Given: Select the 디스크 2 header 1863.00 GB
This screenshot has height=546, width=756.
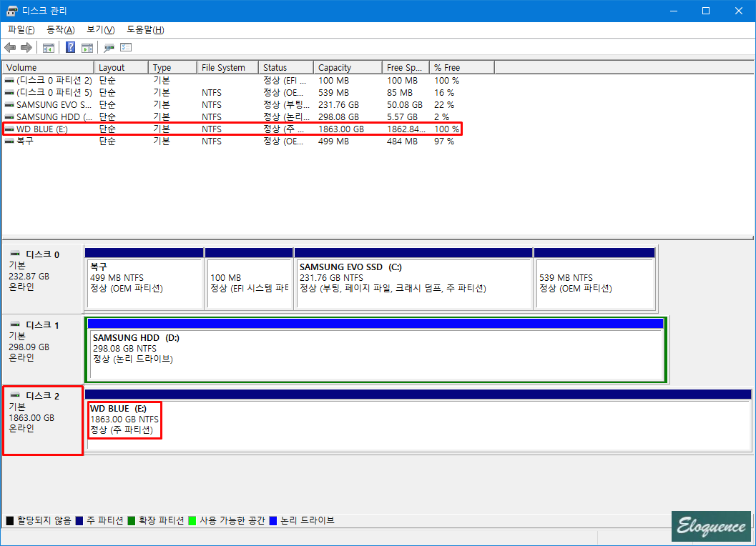Looking at the screenshot, I should pos(43,420).
